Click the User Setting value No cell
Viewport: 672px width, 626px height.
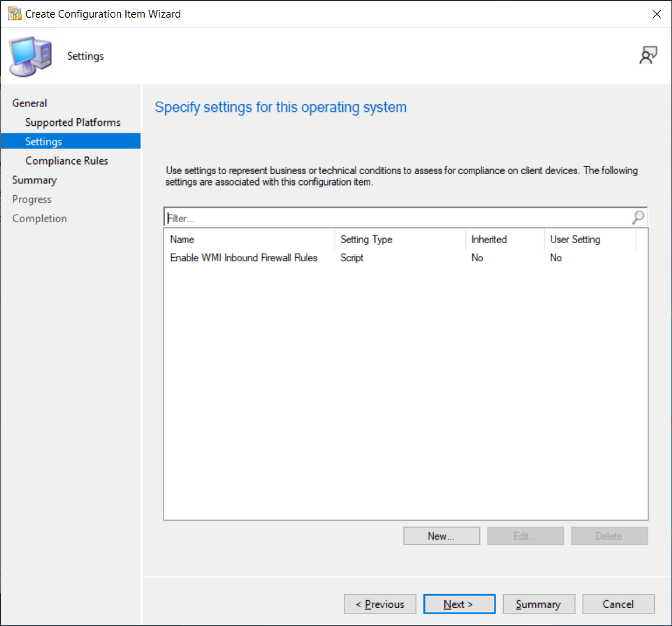tap(556, 258)
